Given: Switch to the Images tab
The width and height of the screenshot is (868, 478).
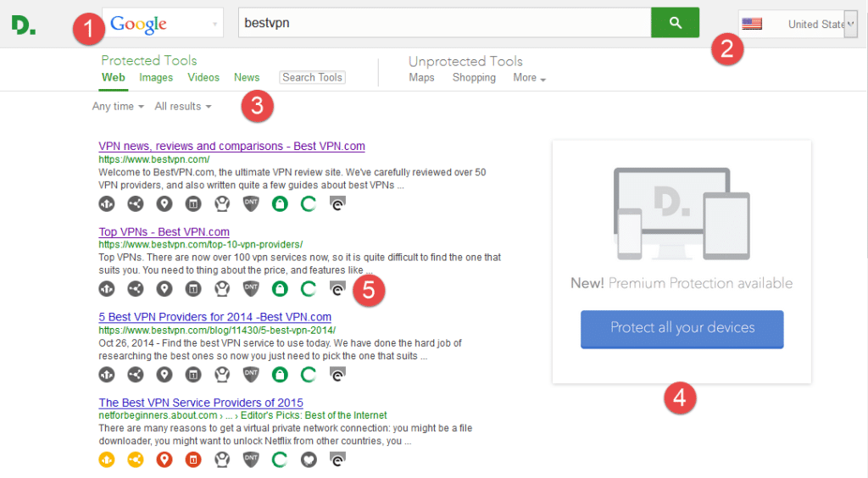Looking at the screenshot, I should [156, 77].
